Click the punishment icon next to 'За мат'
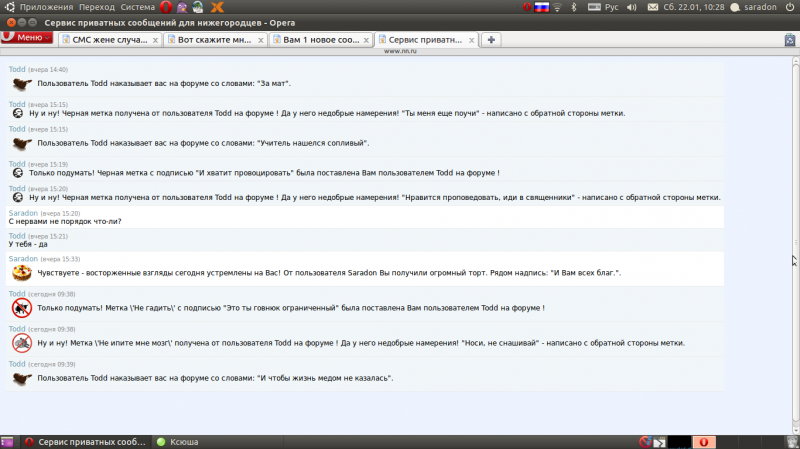Screen dimensions: 800x449 (21, 84)
